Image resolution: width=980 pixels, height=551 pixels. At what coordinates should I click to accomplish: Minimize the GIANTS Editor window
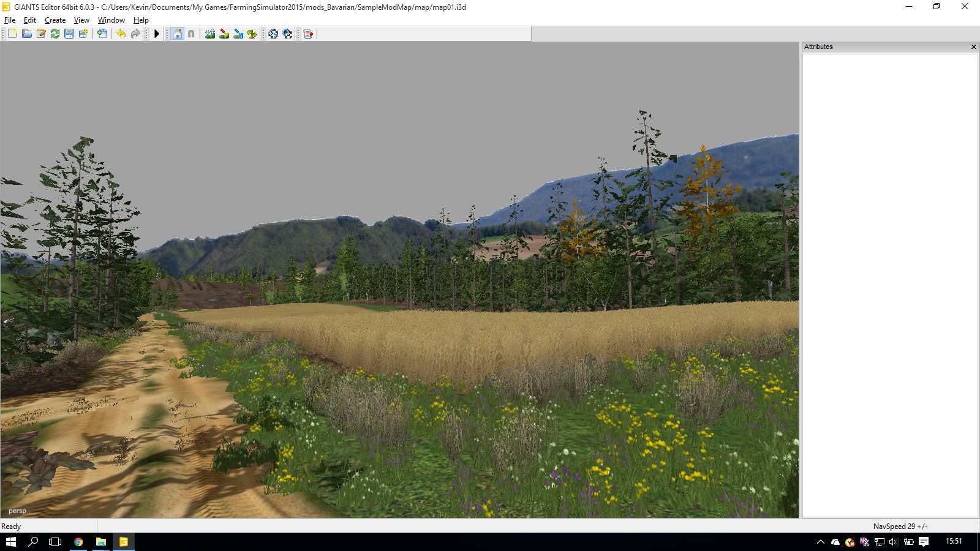click(x=909, y=7)
